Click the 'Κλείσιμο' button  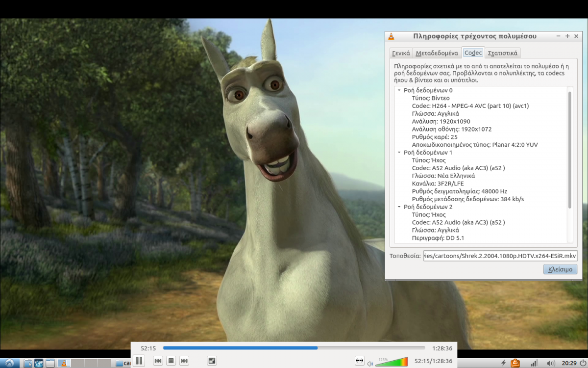[560, 269]
